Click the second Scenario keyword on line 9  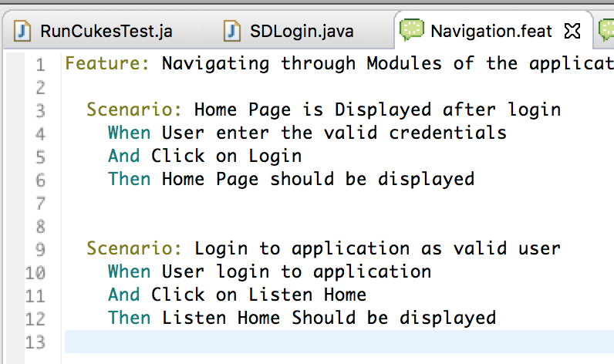134,248
